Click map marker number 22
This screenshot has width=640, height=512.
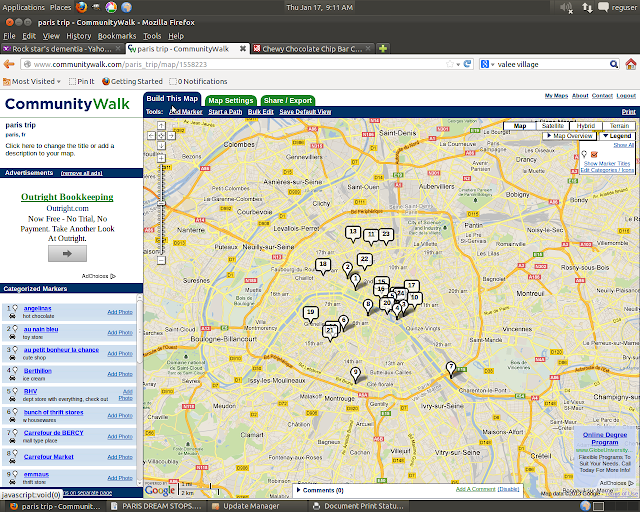click(x=364, y=260)
